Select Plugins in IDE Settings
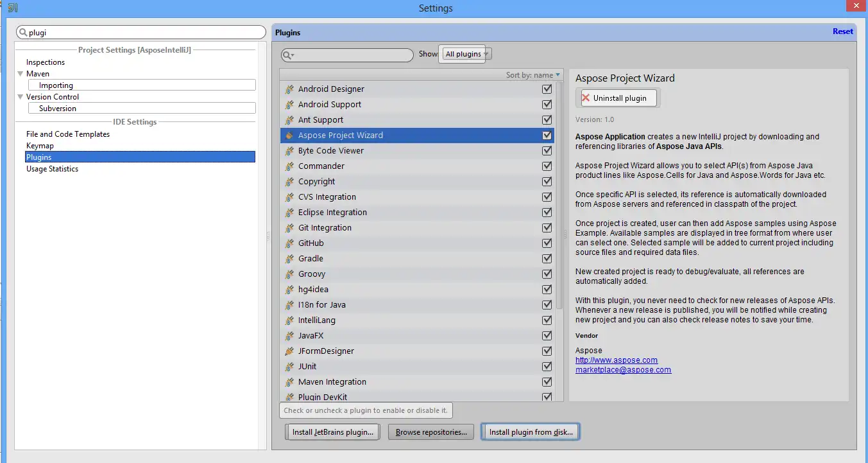868x463 pixels. (140, 157)
